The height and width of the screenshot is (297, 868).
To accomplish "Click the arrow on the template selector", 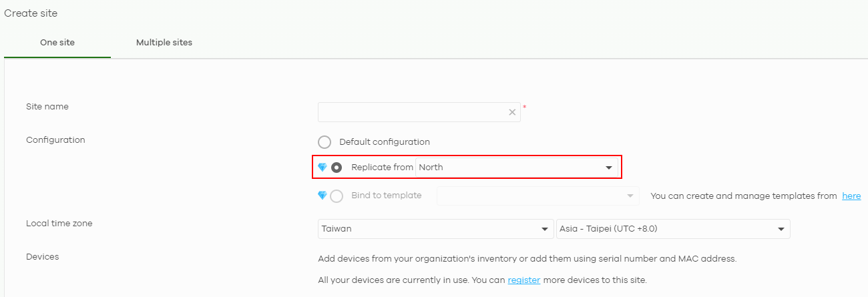I will 630,196.
